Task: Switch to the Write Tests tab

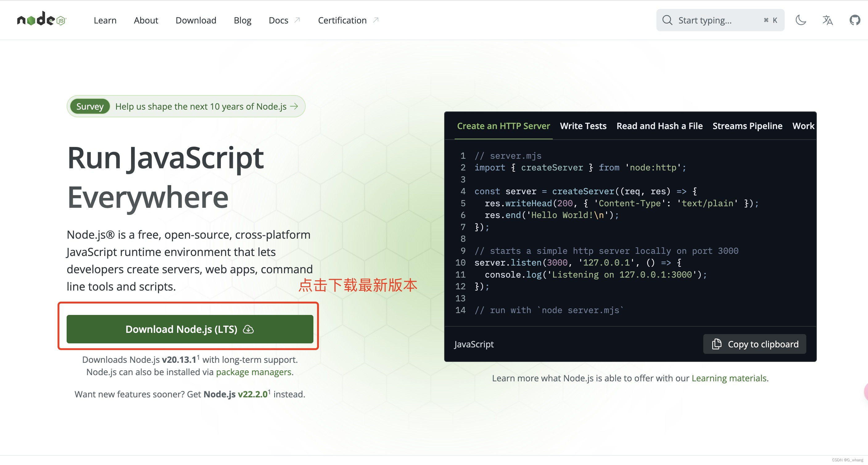Action: [x=583, y=126]
